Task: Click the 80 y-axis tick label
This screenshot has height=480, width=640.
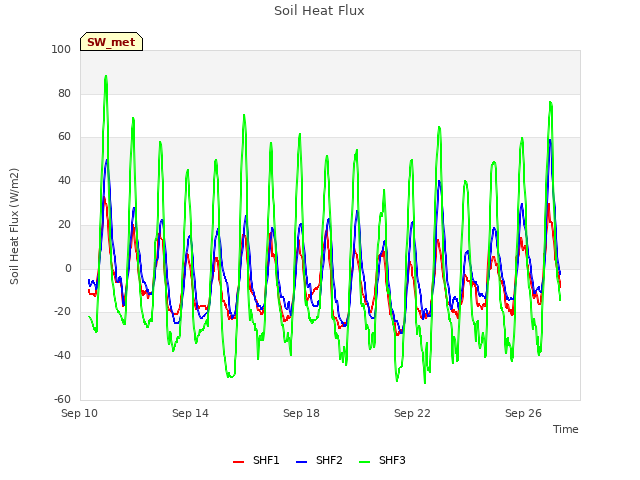Action: (x=64, y=93)
